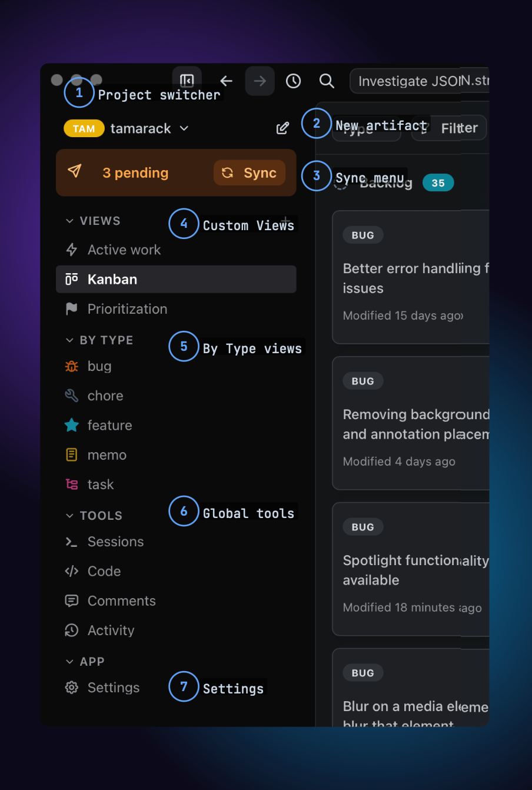Open the bug type view
This screenshot has width=532, height=790.
pyautogui.click(x=176, y=366)
